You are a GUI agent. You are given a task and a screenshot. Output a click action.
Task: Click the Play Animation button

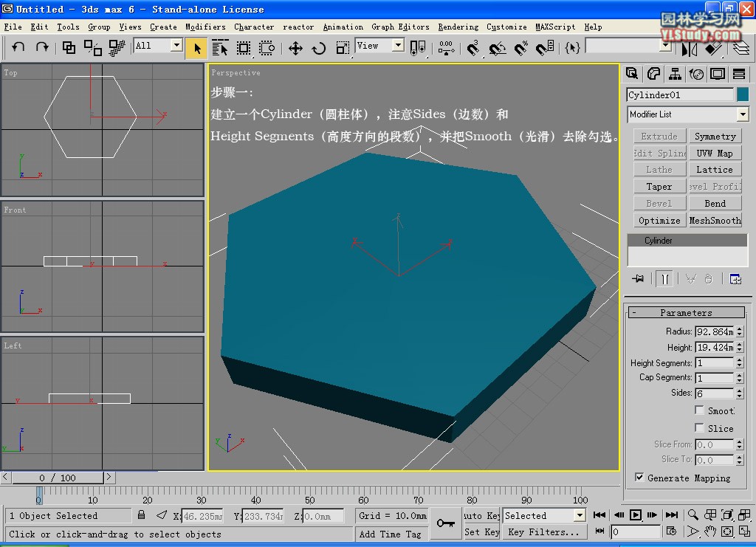pyautogui.click(x=635, y=515)
